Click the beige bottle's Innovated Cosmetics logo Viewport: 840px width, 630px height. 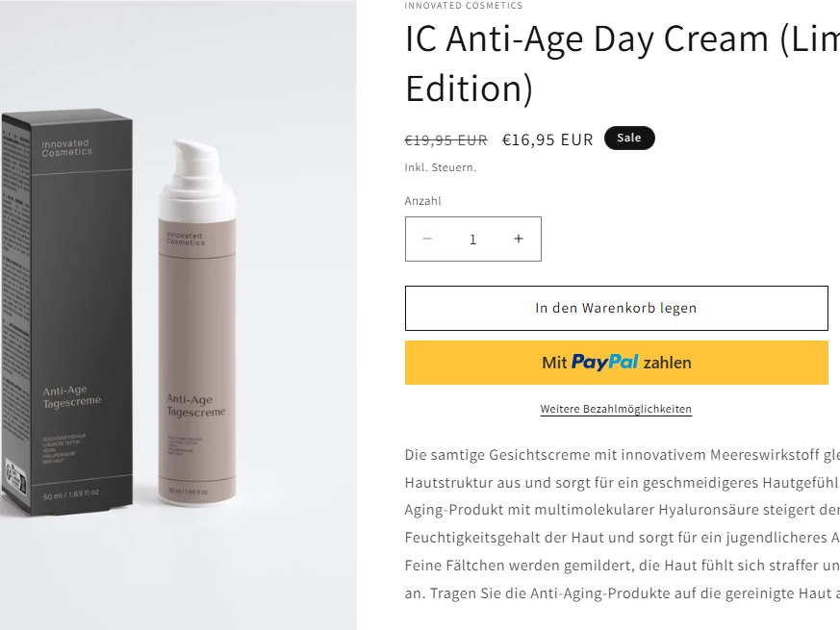[x=185, y=239]
